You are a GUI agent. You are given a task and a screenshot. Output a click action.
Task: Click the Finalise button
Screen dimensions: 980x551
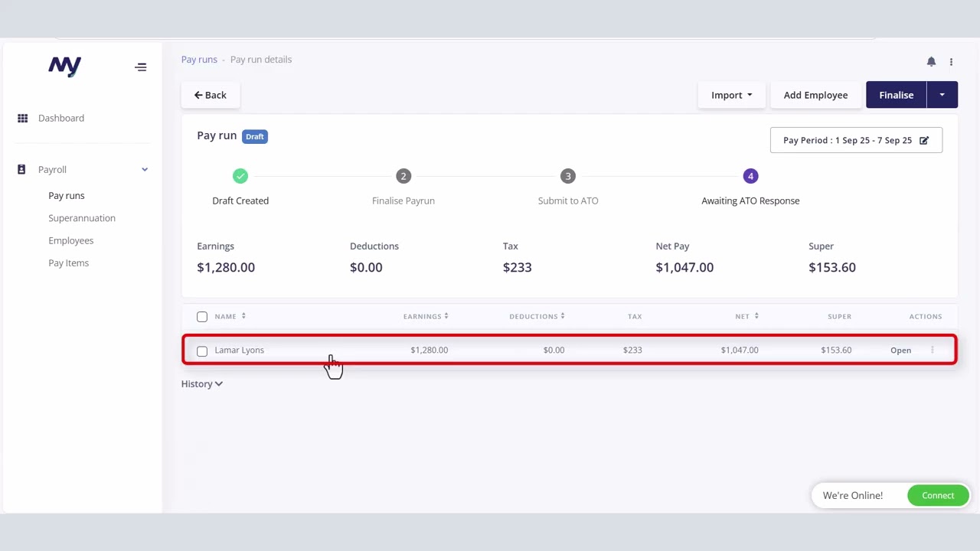click(897, 95)
